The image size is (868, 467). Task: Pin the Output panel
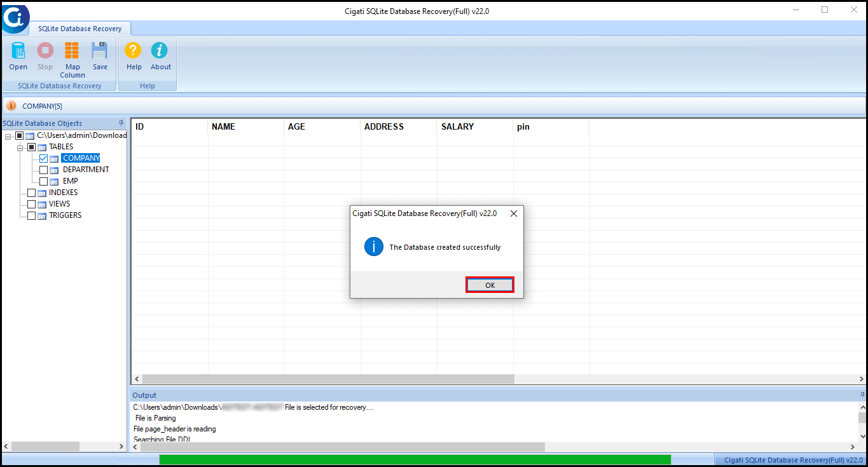click(x=862, y=395)
